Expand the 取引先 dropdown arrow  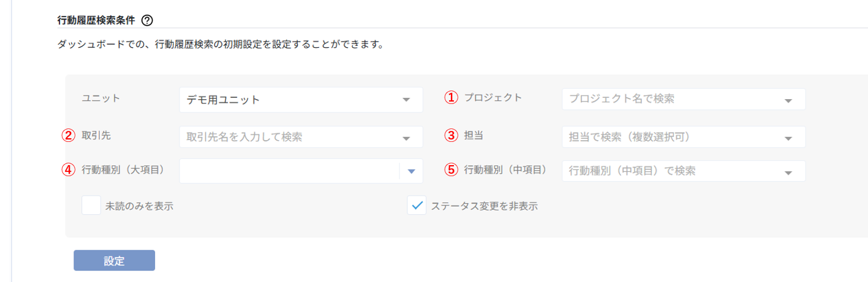pos(406,138)
